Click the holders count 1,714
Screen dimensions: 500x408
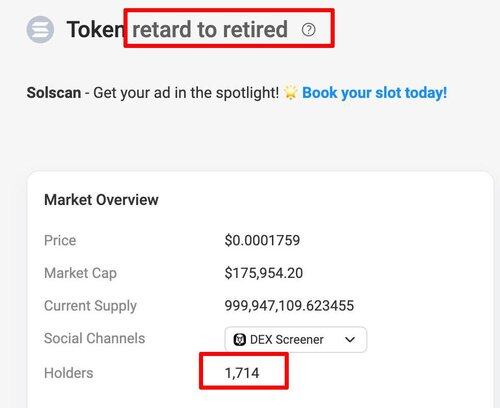[242, 373]
